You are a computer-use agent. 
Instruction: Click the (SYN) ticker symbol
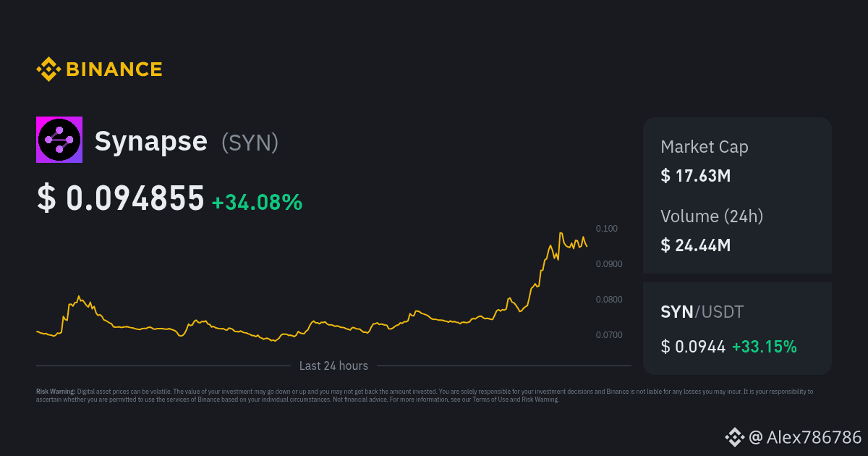250,142
